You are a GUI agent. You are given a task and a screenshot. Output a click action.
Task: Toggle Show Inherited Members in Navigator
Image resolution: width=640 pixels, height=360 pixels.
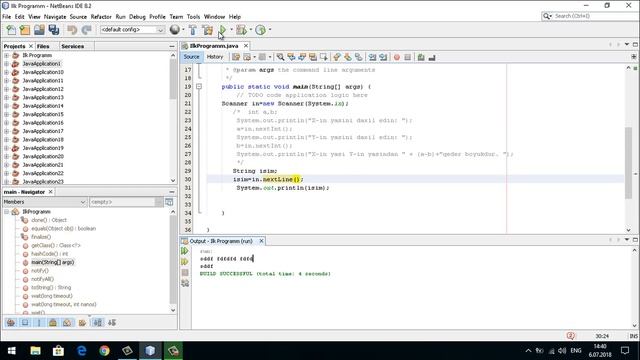click(x=11, y=322)
